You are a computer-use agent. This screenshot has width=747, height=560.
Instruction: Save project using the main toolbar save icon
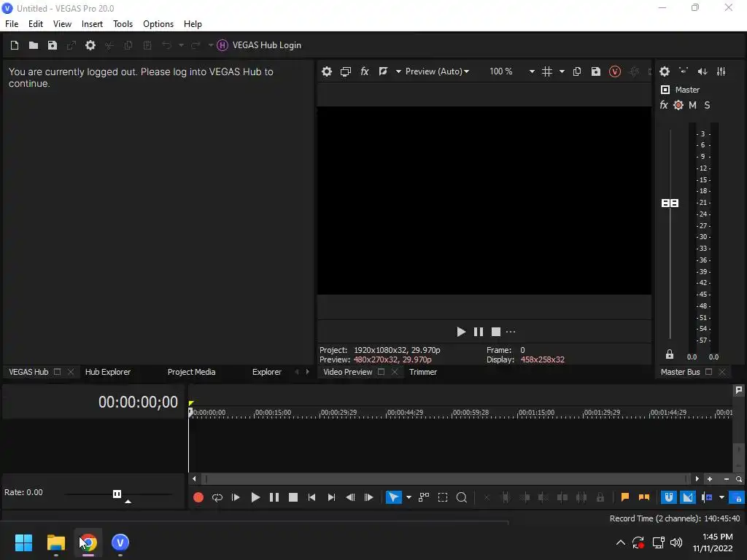pyautogui.click(x=53, y=45)
